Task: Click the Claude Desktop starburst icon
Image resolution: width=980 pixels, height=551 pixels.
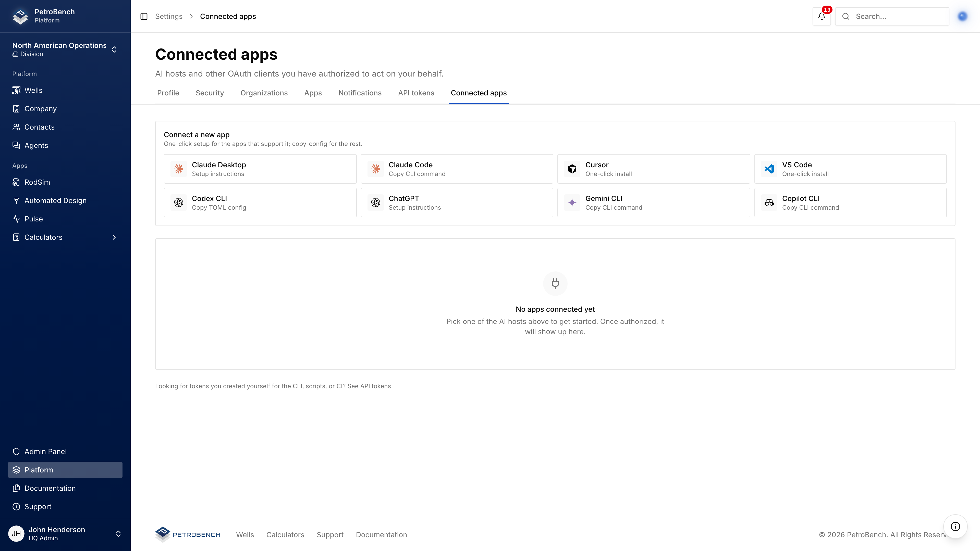Action: [179, 169]
